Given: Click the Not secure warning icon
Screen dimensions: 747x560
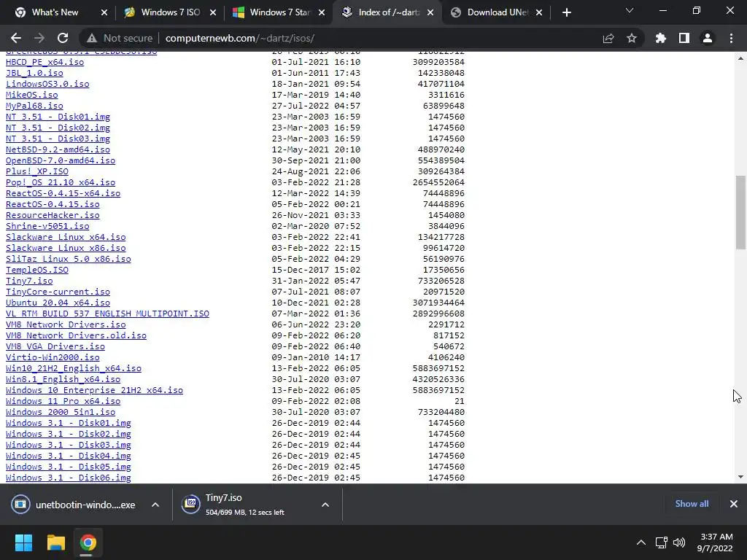Looking at the screenshot, I should tap(92, 38).
